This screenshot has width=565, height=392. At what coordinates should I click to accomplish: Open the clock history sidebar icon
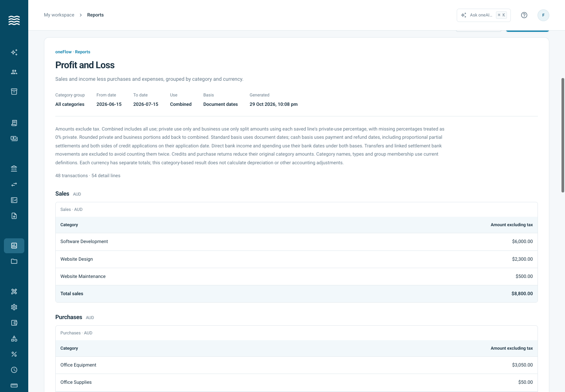[x=14, y=370]
